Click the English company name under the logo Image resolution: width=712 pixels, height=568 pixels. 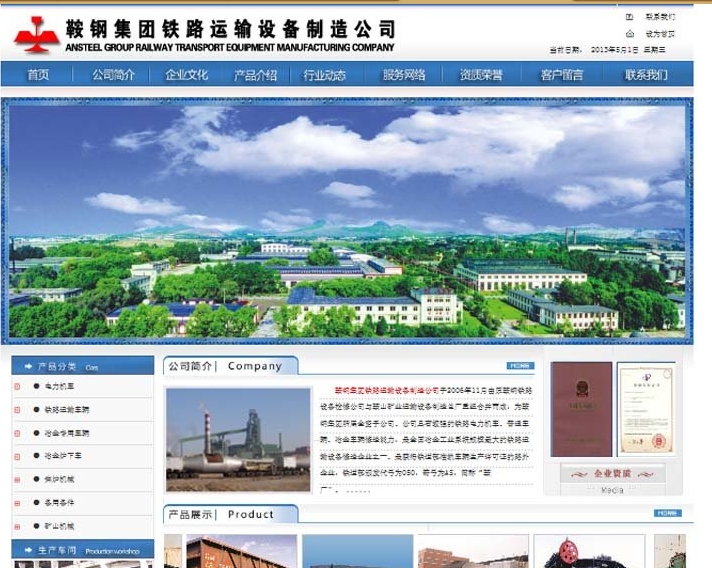pos(230,47)
